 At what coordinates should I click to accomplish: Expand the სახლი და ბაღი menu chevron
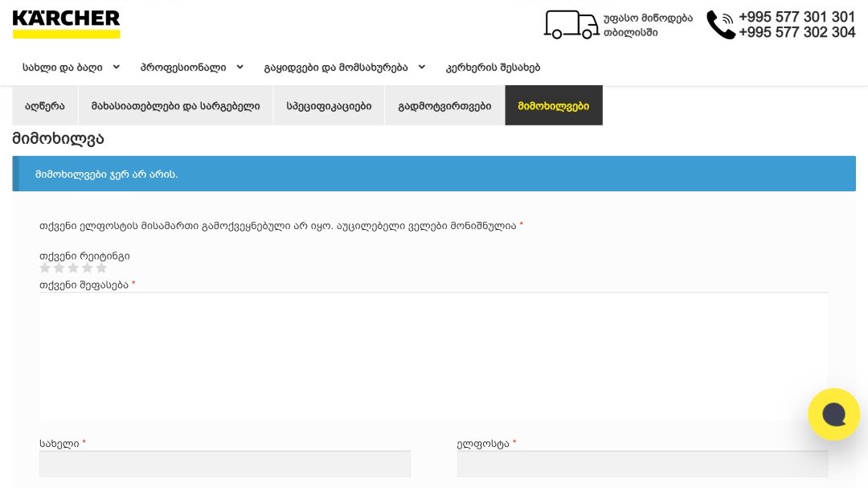117,67
